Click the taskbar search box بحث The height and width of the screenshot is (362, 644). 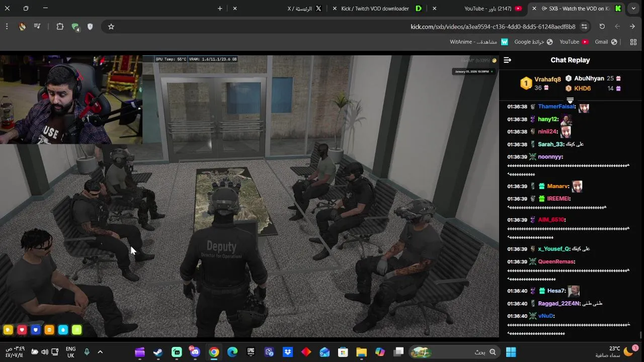click(454, 352)
